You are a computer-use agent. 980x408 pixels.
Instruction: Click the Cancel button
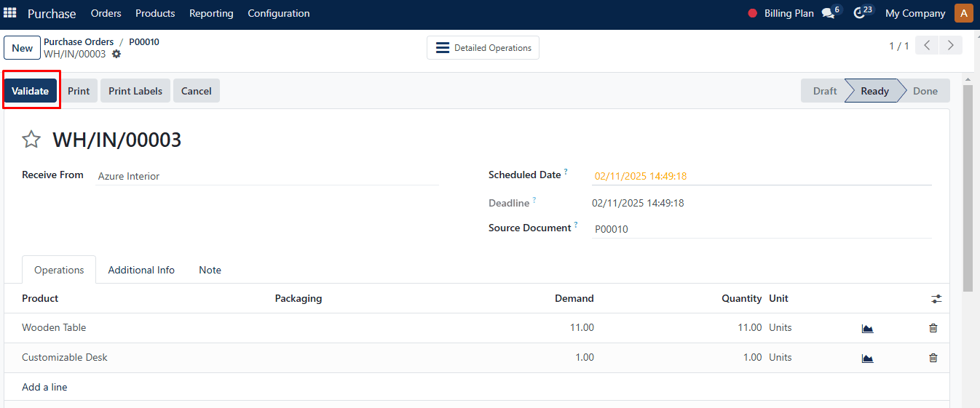point(197,91)
